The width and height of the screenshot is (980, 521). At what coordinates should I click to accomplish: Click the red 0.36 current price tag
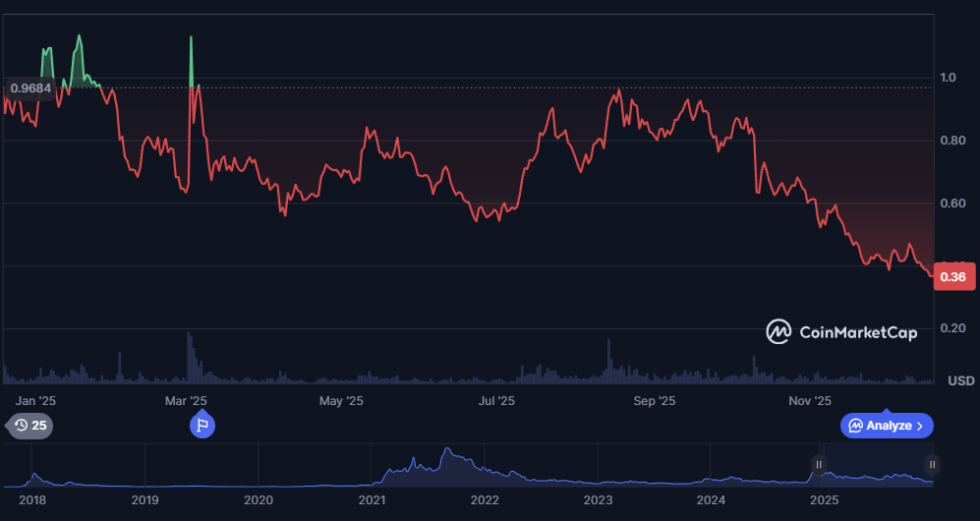point(951,277)
